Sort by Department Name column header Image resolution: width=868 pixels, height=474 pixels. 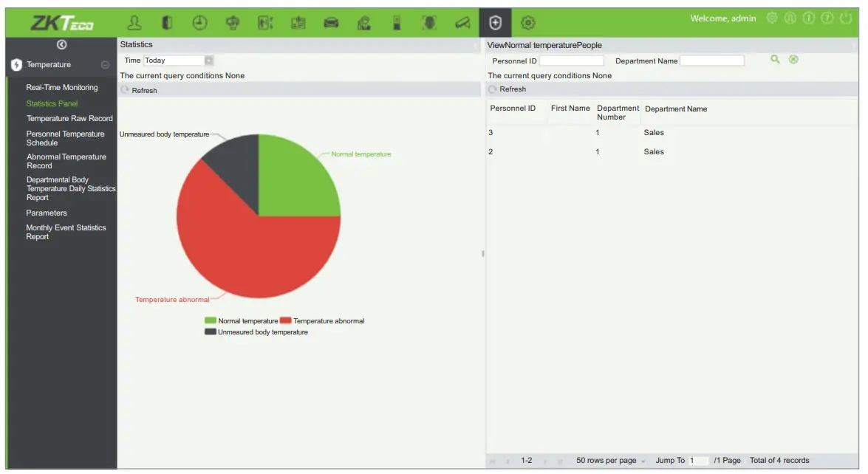pos(676,109)
